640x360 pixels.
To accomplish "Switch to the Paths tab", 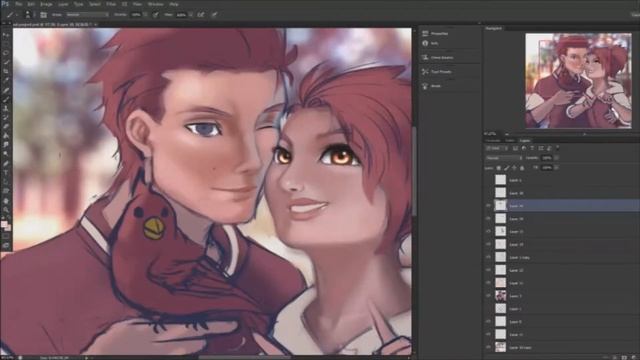I will pyautogui.click(x=509, y=140).
